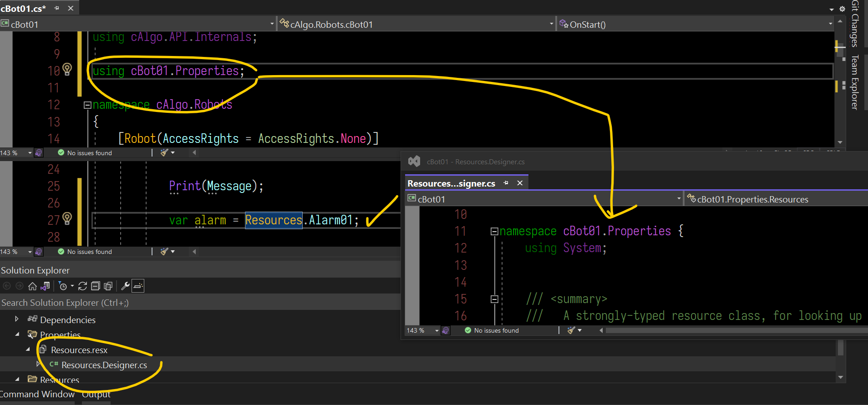The height and width of the screenshot is (405, 868).
Task: Collapse All in Solution Explorer toolbar
Action: click(95, 286)
